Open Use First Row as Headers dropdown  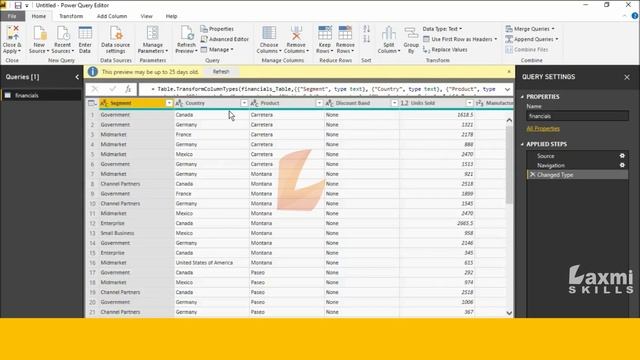(x=460, y=39)
